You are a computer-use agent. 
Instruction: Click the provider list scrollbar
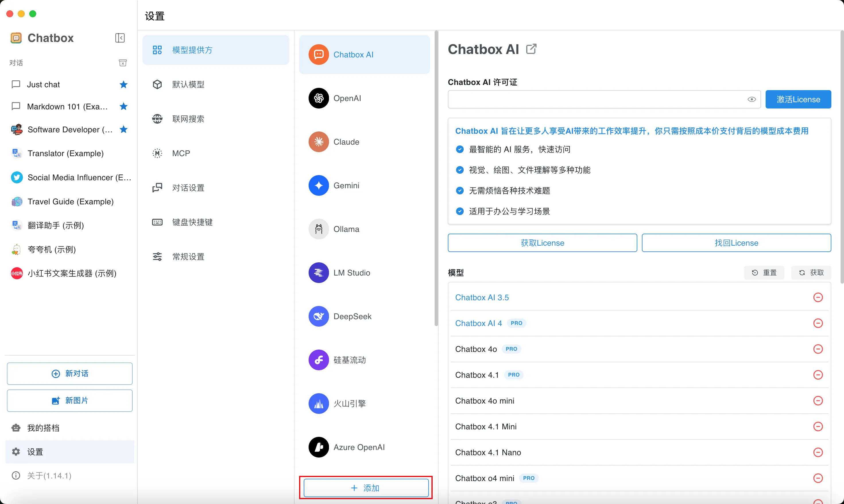(436, 177)
